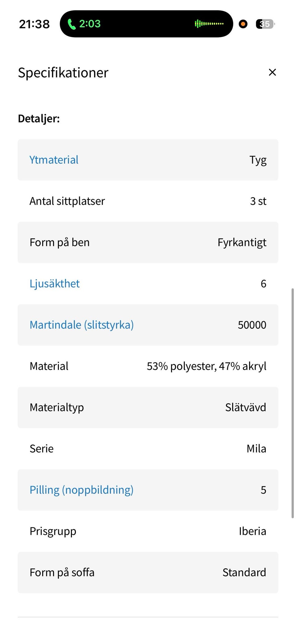Tap the 21:38 status bar clock
296x644 pixels.
tap(34, 24)
